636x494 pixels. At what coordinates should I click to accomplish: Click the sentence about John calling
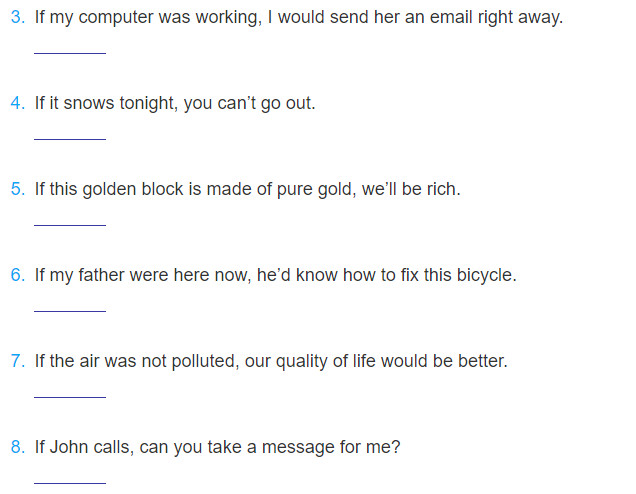click(x=217, y=448)
